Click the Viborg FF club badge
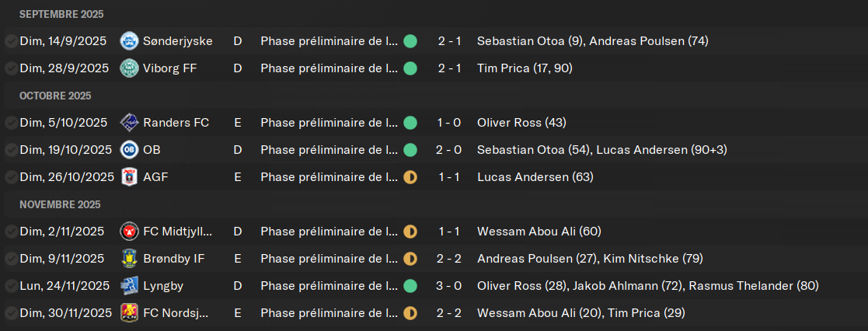Image resolution: width=868 pixels, height=331 pixels. coord(129,68)
